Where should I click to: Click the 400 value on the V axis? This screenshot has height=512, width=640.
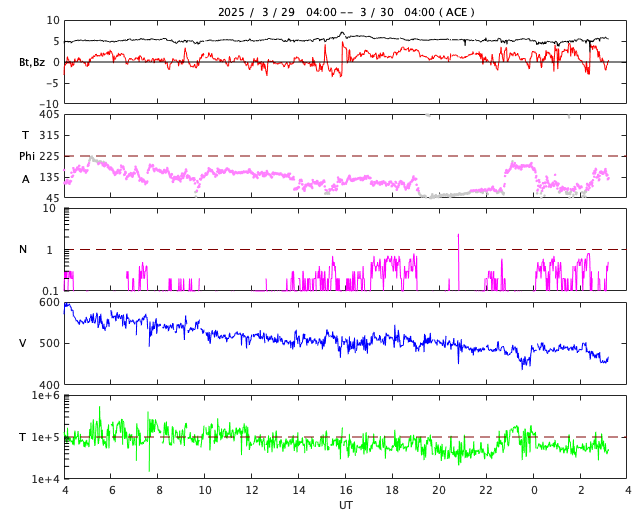click(x=49, y=385)
